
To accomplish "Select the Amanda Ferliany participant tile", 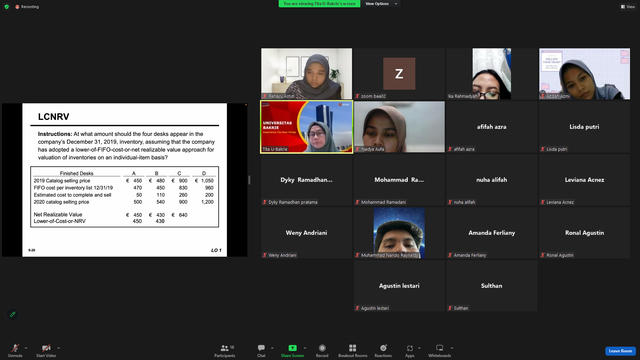I will coord(492,233).
